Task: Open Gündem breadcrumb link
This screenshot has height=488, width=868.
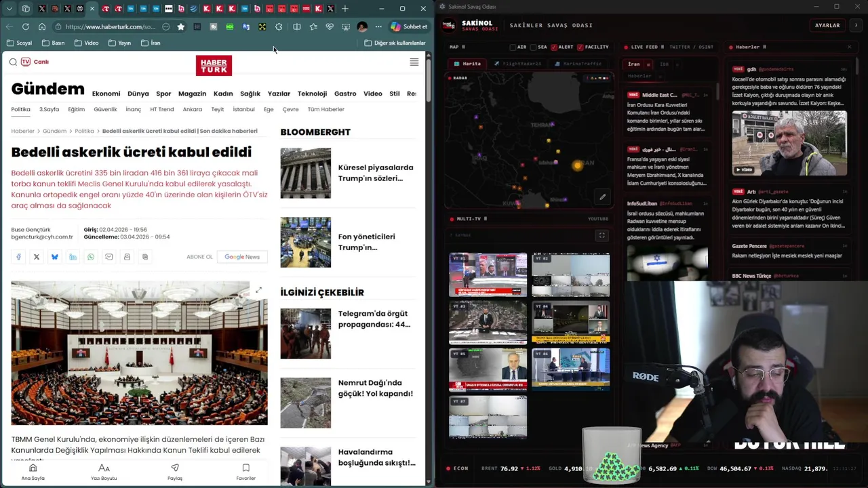Action: click(55, 131)
